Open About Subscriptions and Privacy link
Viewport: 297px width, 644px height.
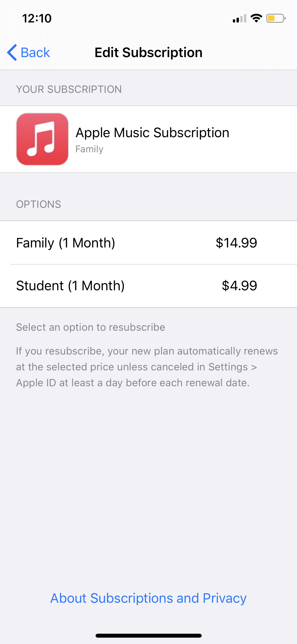tap(148, 598)
